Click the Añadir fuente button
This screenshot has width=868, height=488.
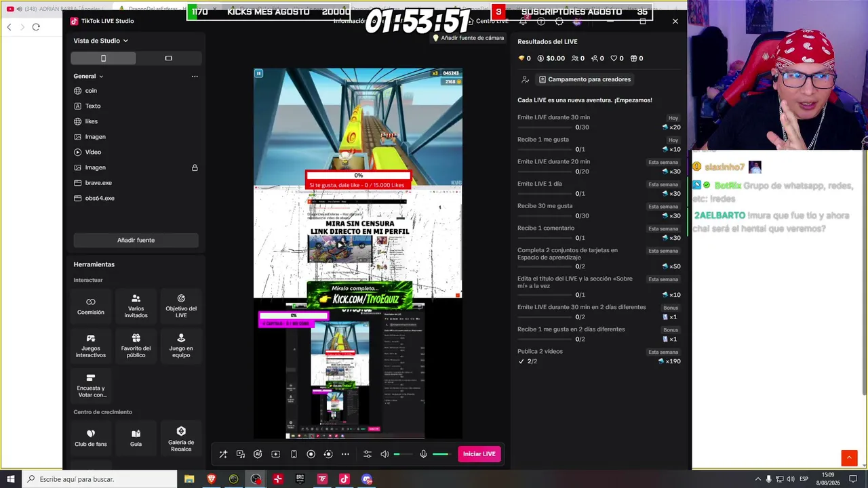coord(136,240)
